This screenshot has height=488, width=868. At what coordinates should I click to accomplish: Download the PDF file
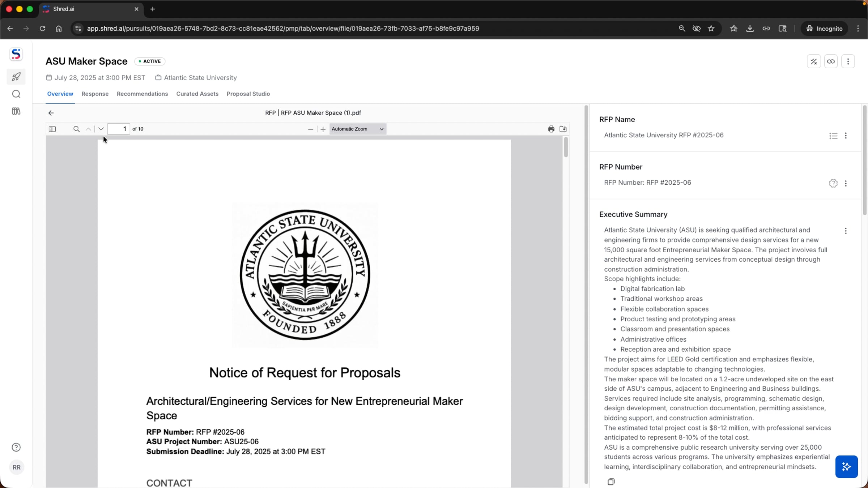point(563,129)
